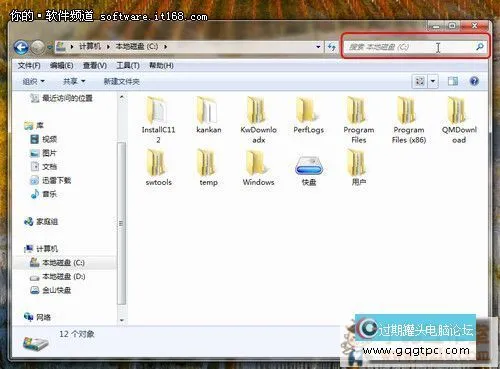Click navigation pane scrollbar up arrow

[122, 97]
